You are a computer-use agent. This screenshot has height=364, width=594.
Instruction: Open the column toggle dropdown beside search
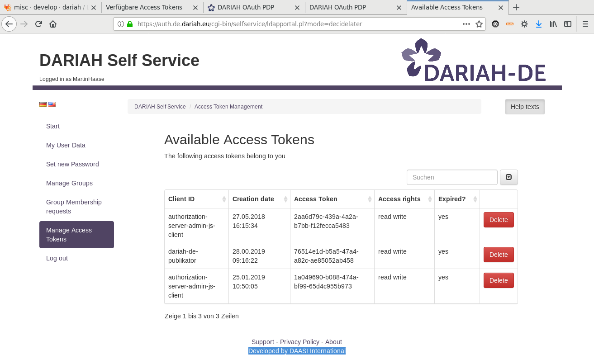(x=508, y=177)
